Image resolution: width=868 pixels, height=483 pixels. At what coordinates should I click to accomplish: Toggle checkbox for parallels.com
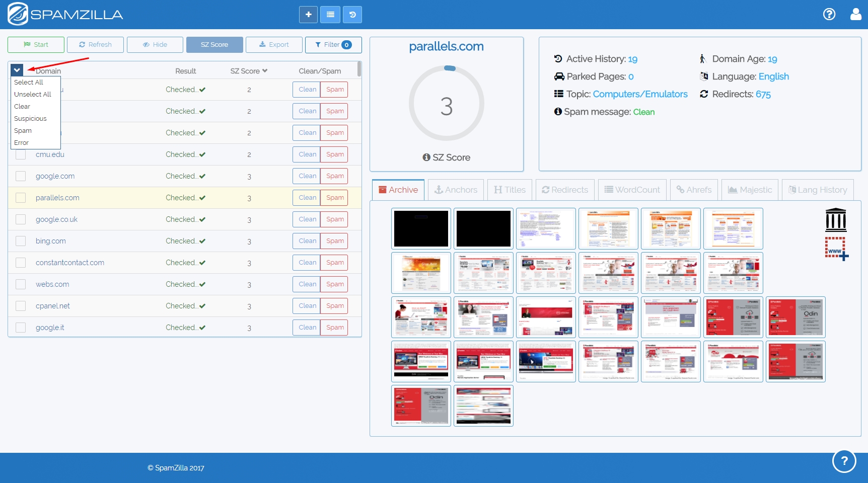21,198
